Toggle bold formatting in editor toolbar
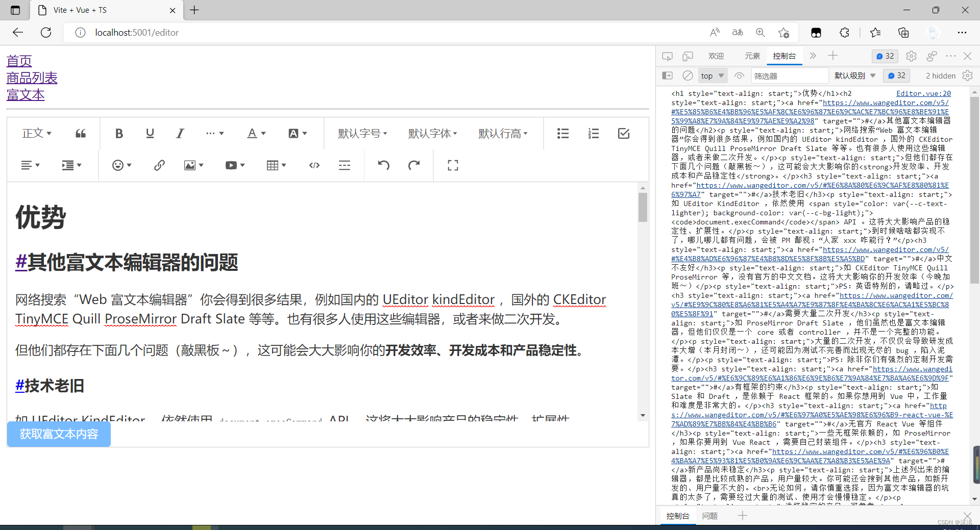980x530 pixels. coord(119,134)
